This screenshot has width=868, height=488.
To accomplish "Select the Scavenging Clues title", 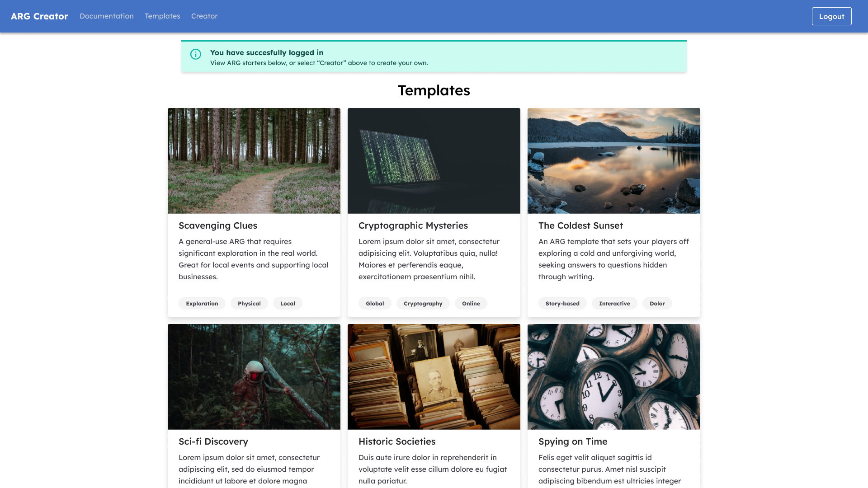I will coord(218,225).
